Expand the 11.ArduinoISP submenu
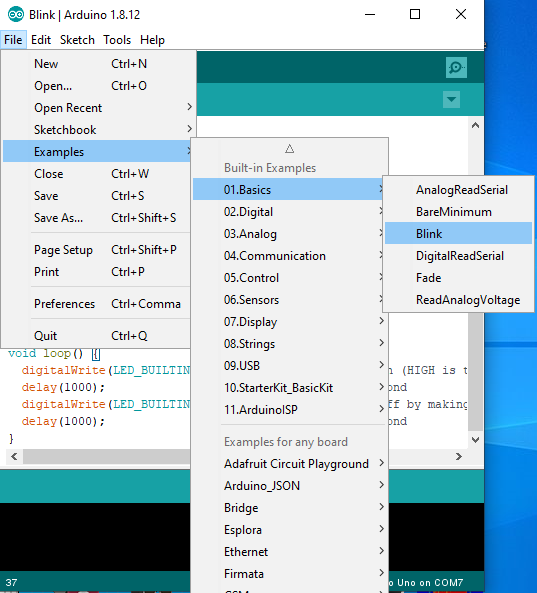 point(289,409)
